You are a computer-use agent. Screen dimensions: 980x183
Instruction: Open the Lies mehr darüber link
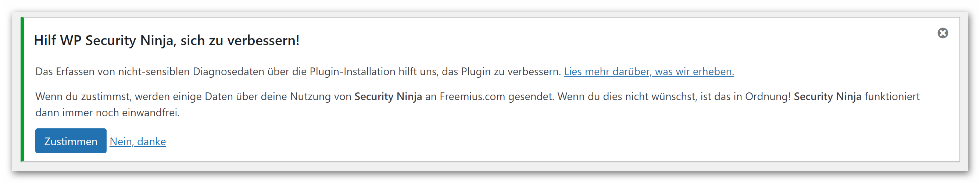click(x=649, y=72)
